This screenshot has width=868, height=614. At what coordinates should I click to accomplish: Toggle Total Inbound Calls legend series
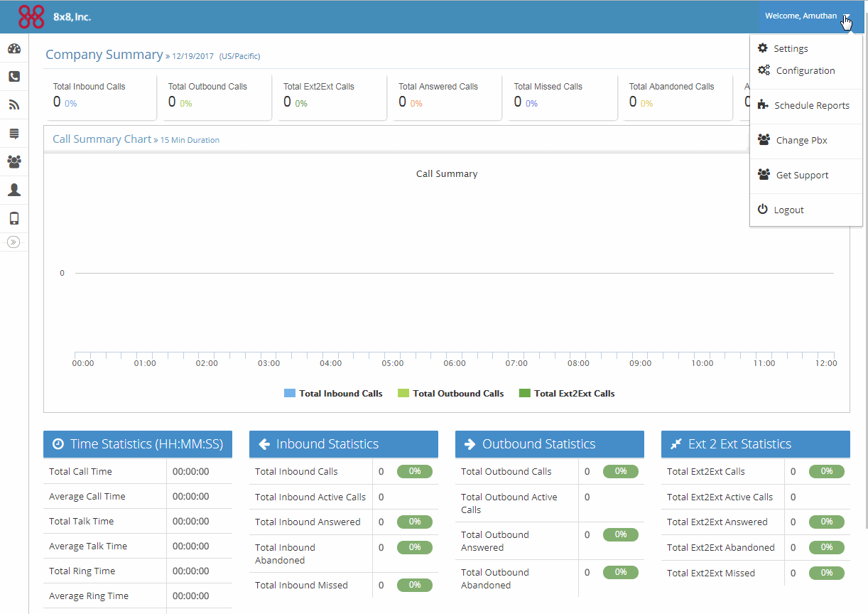coord(333,393)
